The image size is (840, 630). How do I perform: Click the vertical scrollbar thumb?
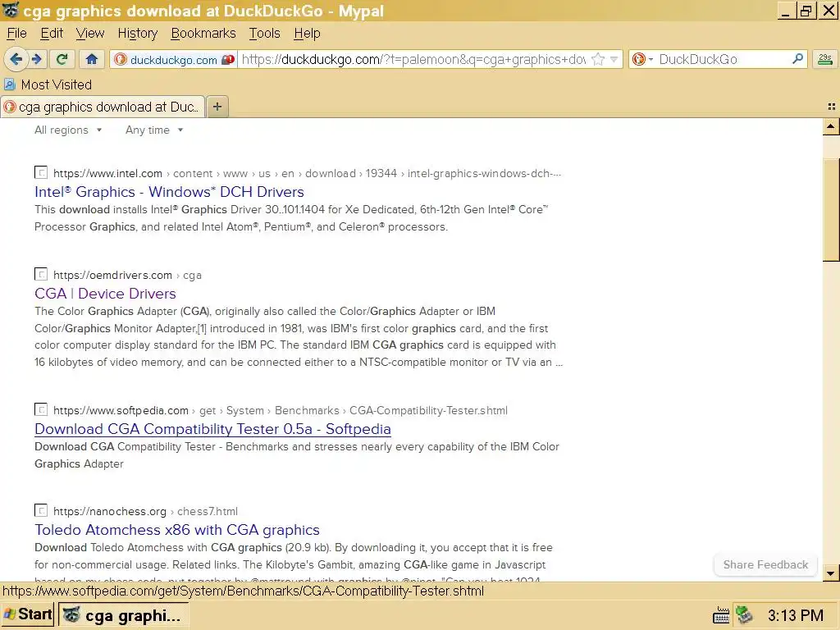[x=831, y=209]
